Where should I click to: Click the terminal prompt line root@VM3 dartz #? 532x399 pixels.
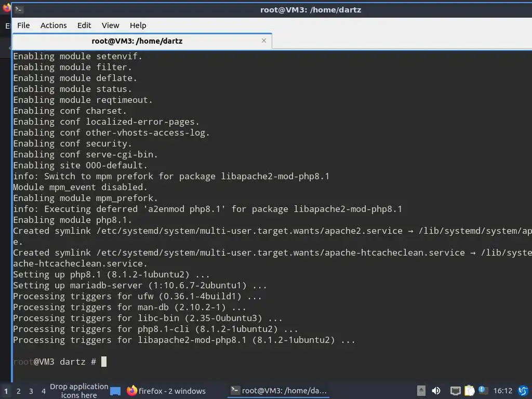tap(60, 362)
